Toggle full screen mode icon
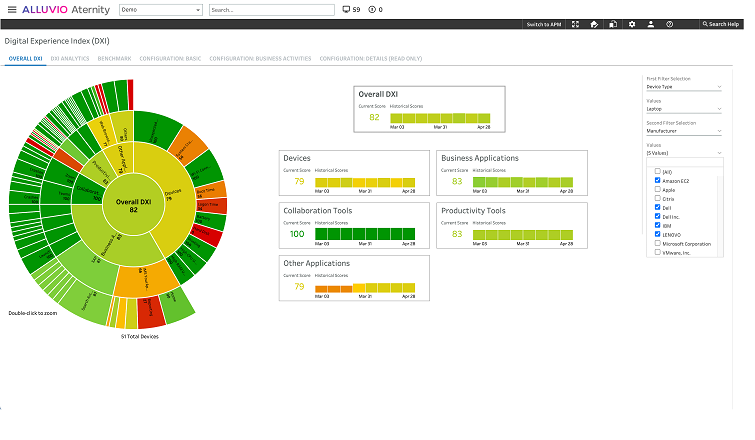This screenshot has width=755, height=440. point(575,24)
